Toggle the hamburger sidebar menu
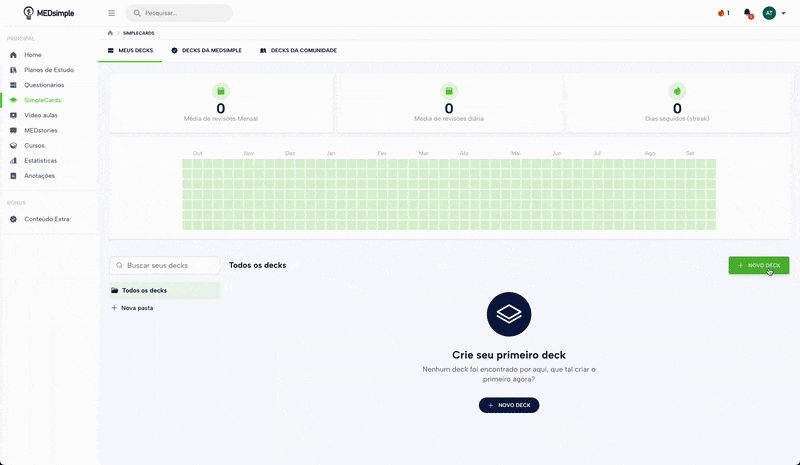This screenshot has width=800, height=465. (x=112, y=13)
